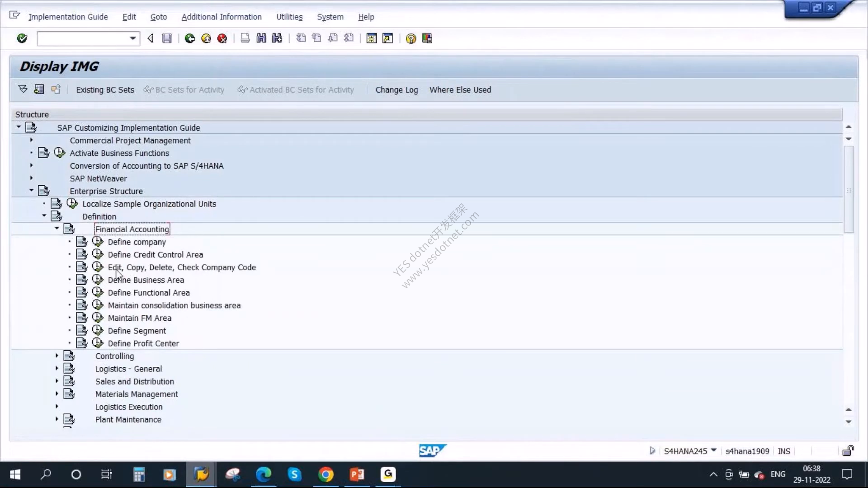868x488 pixels.
Task: Click documentation icon for Define Segment
Action: click(x=82, y=330)
